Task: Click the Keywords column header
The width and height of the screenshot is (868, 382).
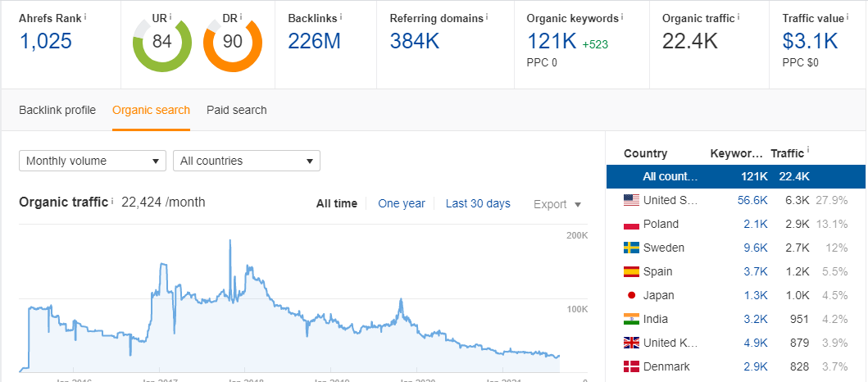Action: (738, 154)
